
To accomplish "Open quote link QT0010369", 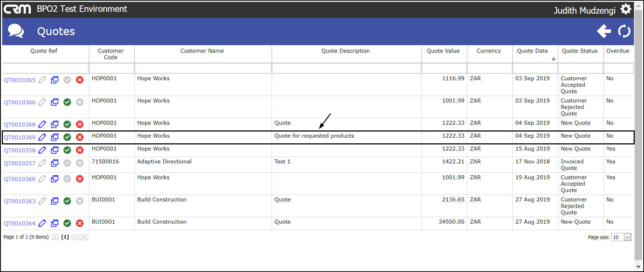I will [20, 137].
